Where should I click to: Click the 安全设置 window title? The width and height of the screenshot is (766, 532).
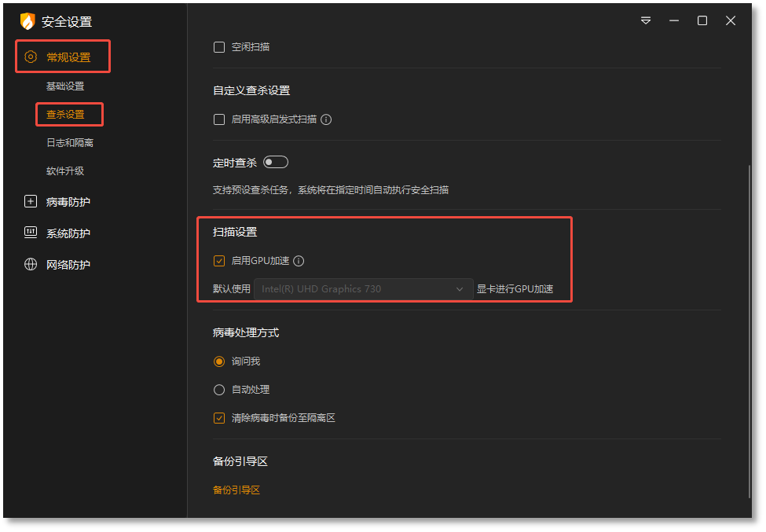click(67, 22)
